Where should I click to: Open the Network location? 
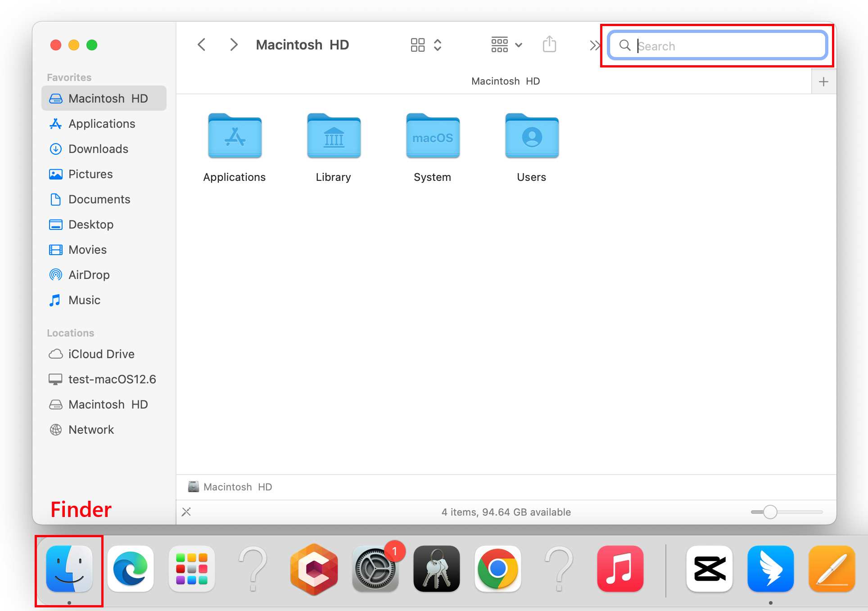coord(91,429)
